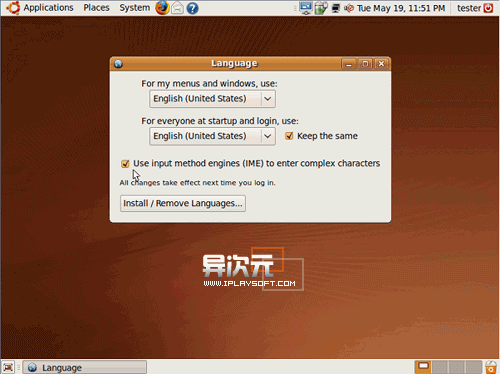Switch to the first active workspace

(x=423, y=367)
